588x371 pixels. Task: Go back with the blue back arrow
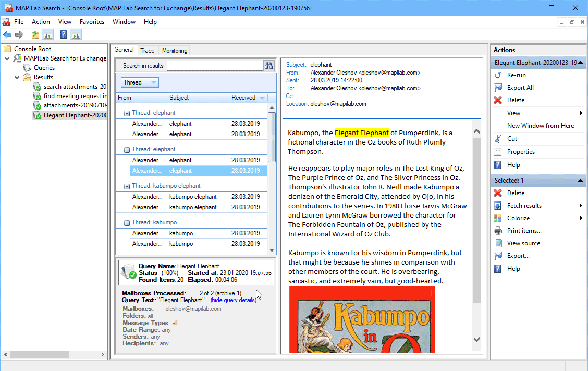click(7, 35)
